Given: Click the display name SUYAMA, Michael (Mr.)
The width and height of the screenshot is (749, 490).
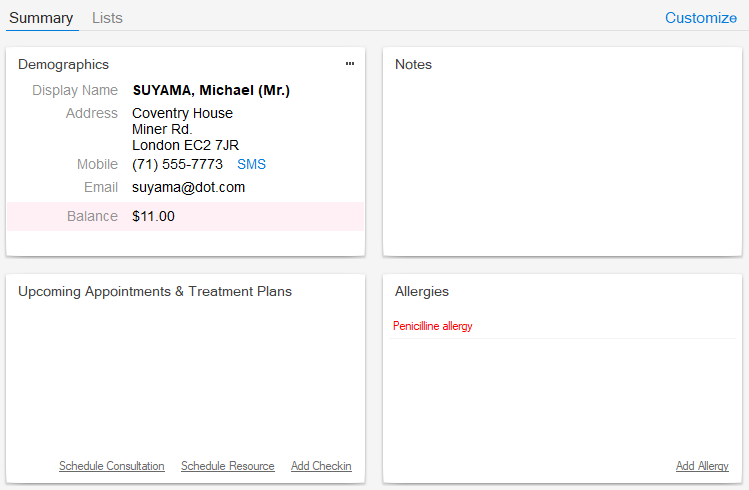Looking at the screenshot, I should pyautogui.click(x=211, y=90).
